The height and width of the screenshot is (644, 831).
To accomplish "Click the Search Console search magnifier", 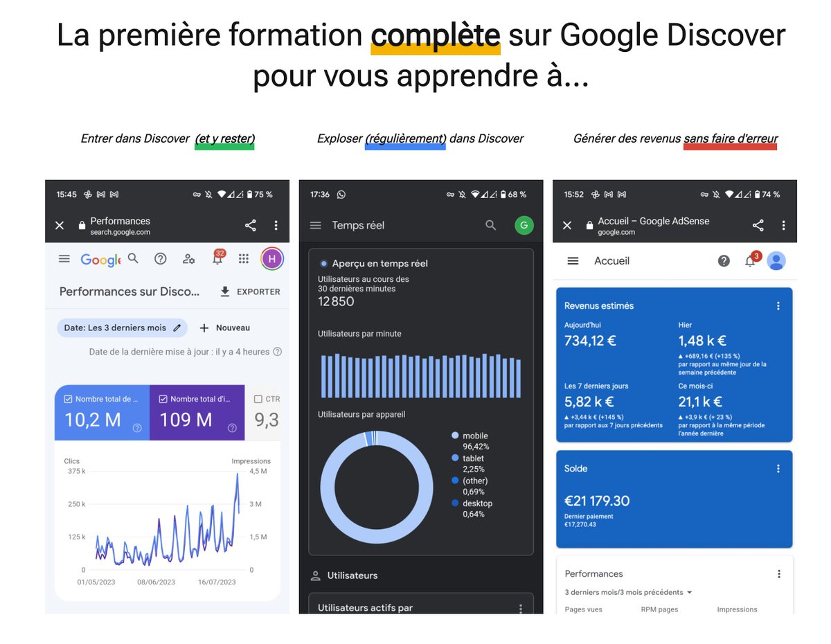I will coord(133,258).
